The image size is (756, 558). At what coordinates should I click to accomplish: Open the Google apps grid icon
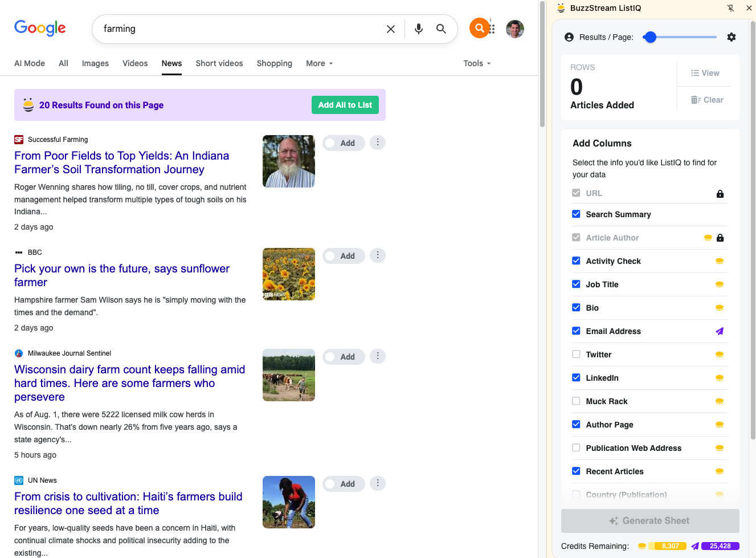tap(492, 29)
